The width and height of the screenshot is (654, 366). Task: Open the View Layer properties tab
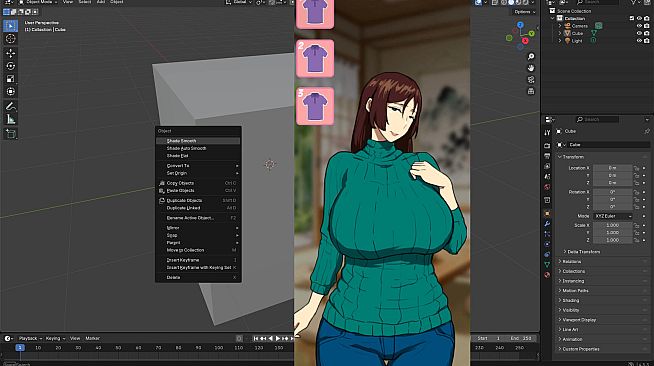(x=547, y=166)
